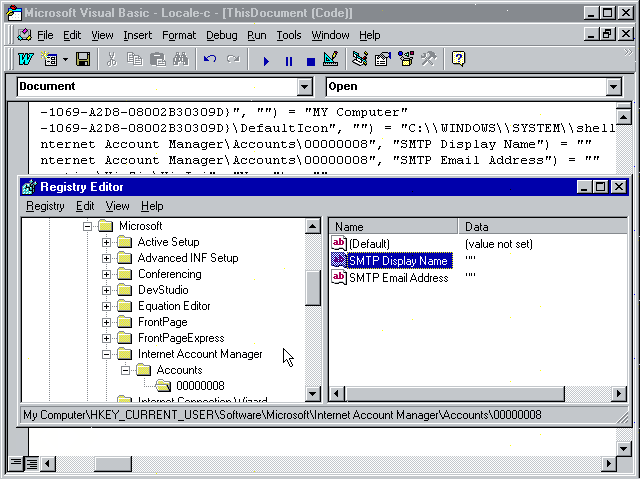This screenshot has height=480, width=640.
Task: Open the Run menu
Action: tap(257, 36)
